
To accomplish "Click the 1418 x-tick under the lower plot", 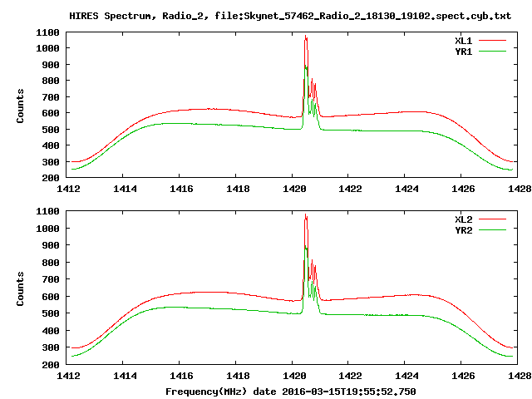I will [x=238, y=376].
